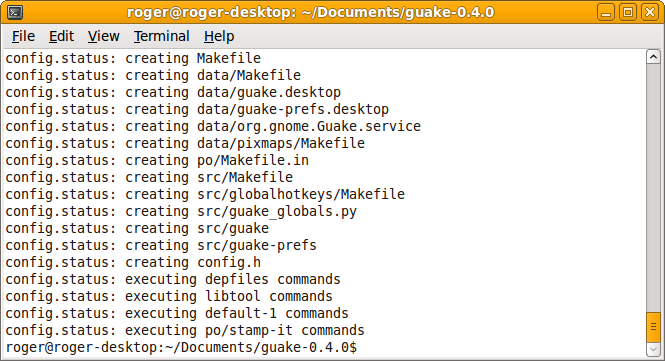
Task: Click the 'executing libtool commands' line
Action: pyautogui.click(x=169, y=296)
